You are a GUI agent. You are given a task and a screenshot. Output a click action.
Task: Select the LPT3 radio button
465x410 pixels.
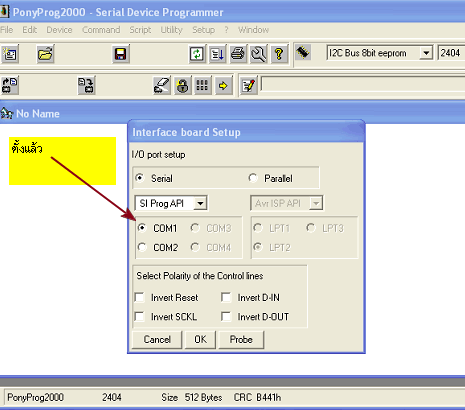(311, 228)
